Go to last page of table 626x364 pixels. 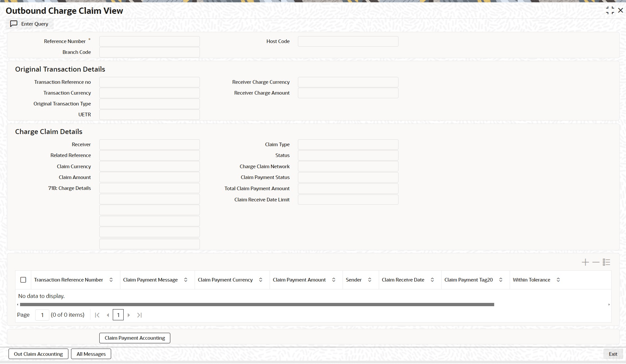point(139,315)
